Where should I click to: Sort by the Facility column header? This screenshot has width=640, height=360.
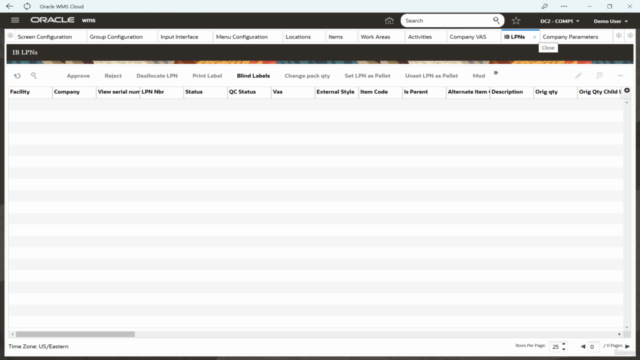pos(30,92)
